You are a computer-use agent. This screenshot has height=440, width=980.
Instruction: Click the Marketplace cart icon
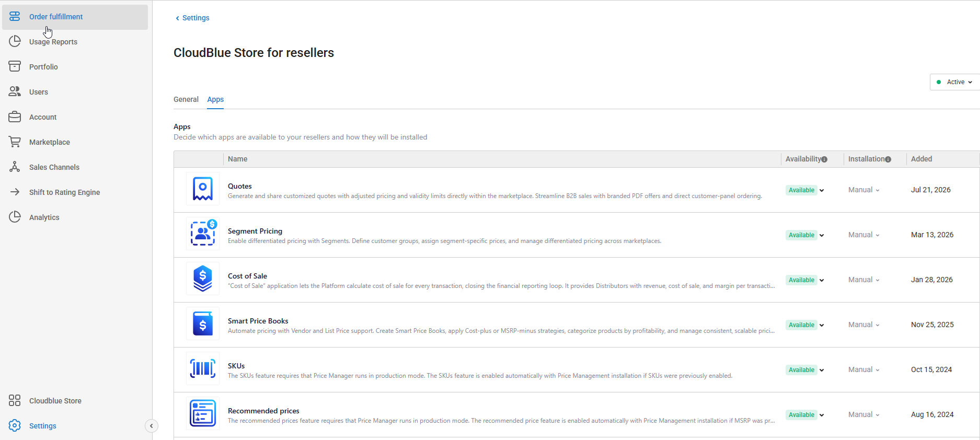coord(15,142)
